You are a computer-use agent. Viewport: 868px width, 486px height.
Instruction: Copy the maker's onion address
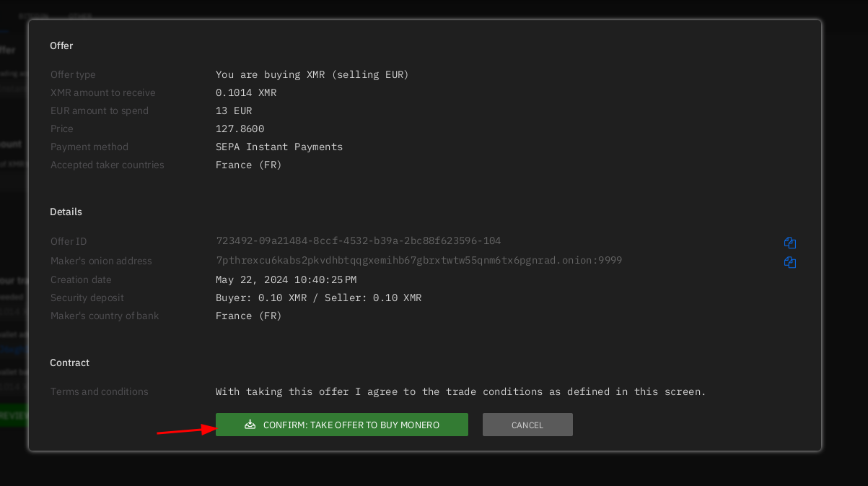[790, 262]
